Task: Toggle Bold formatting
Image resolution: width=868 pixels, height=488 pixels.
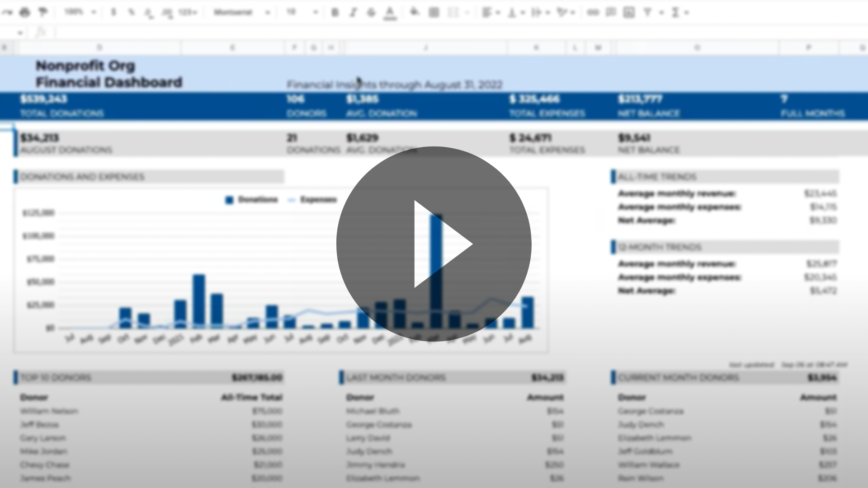Action: tap(335, 13)
